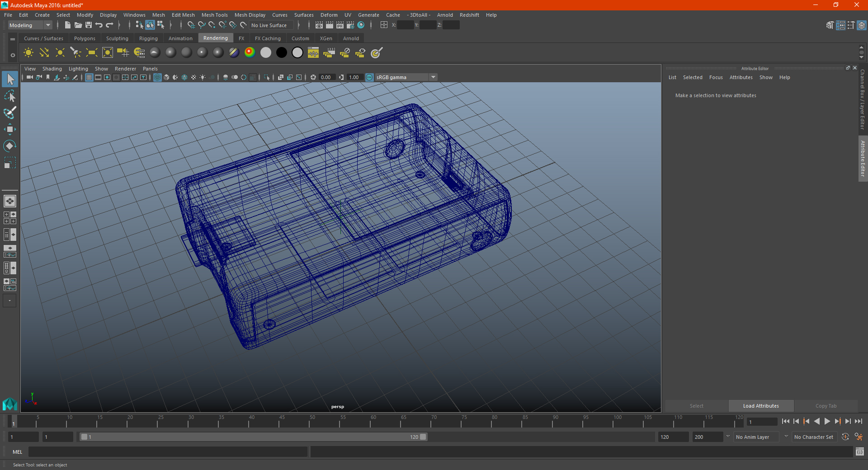Switch to the Animation shelf tab

click(x=180, y=38)
